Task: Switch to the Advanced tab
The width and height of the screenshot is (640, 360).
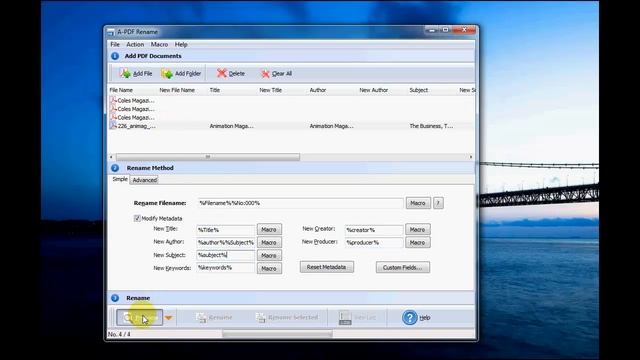Action: (x=144, y=180)
